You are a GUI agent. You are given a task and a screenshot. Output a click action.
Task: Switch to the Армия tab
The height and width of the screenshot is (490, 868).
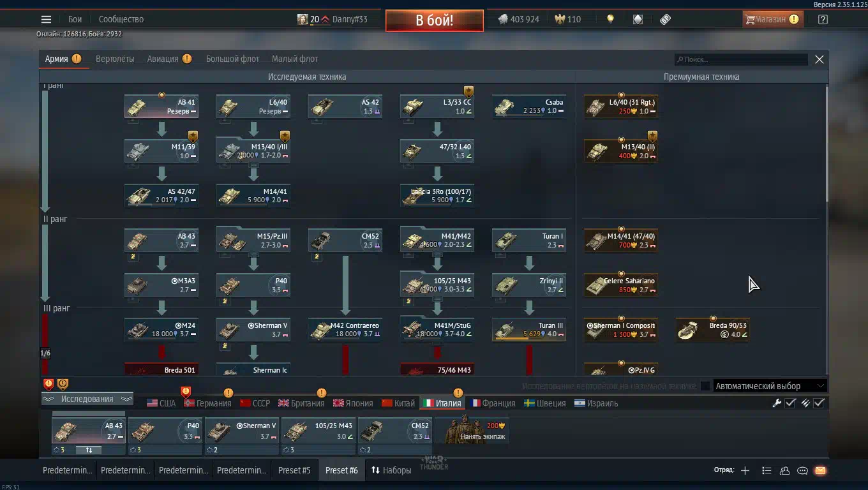[63, 59]
